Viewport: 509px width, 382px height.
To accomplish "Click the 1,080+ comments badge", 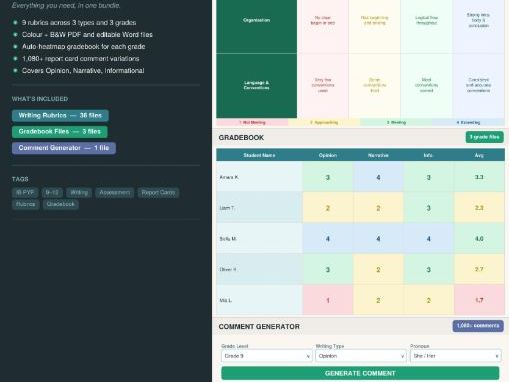I will point(478,326).
